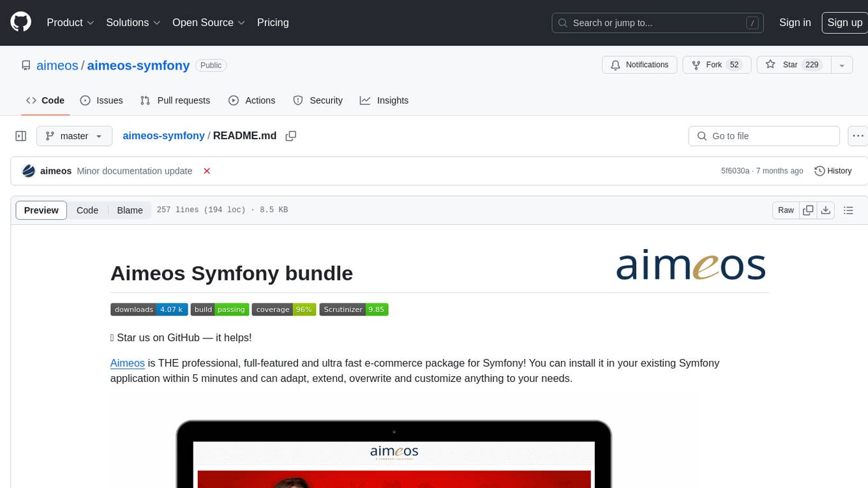Focus the Go to file field
Screen dimensions: 868x488
pos(764,136)
